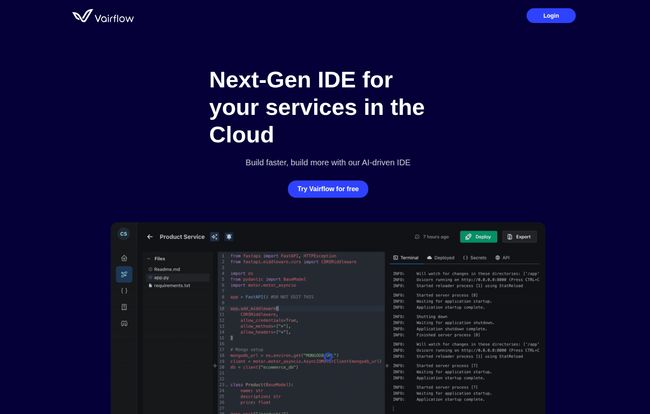Click the Login button
This screenshot has width=650, height=414.
pos(551,16)
